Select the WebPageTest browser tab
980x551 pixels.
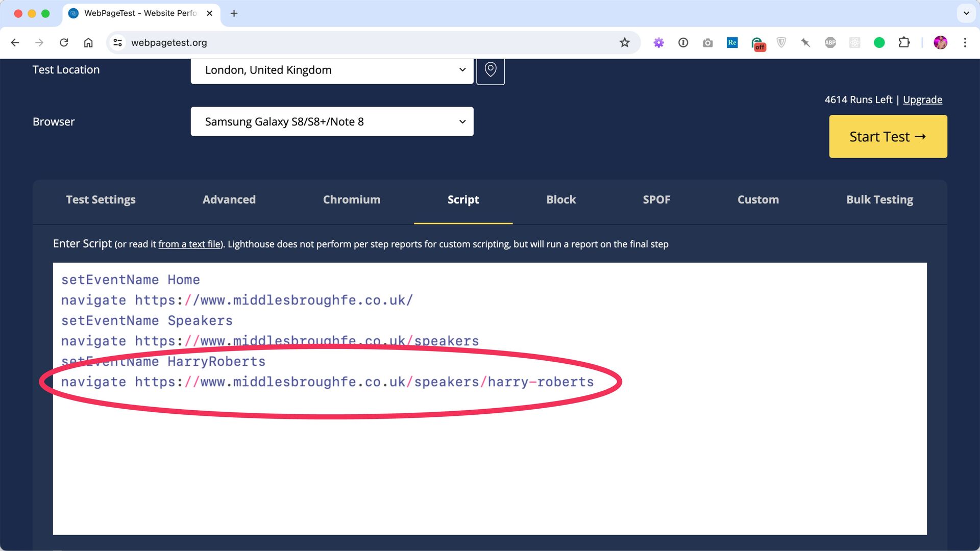[x=141, y=13]
